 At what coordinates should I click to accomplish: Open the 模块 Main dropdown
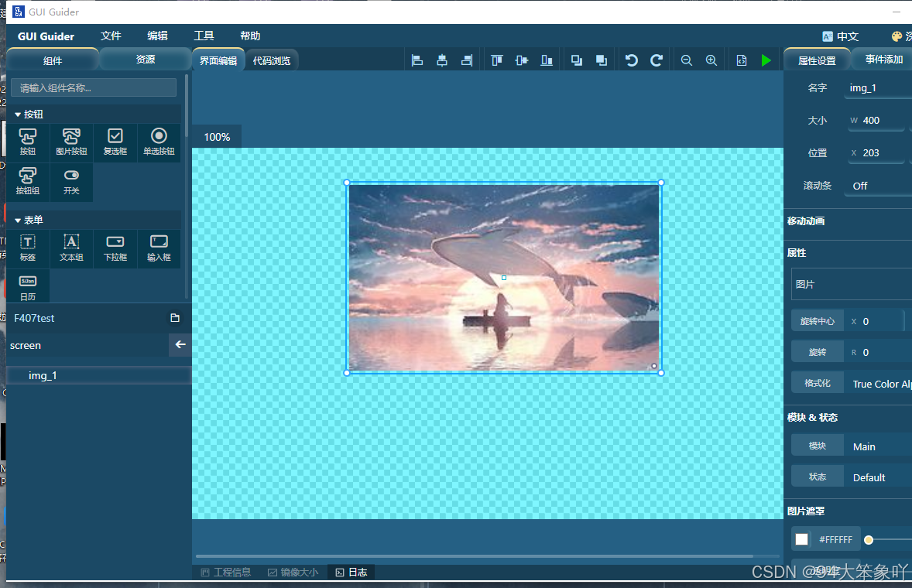pos(878,446)
